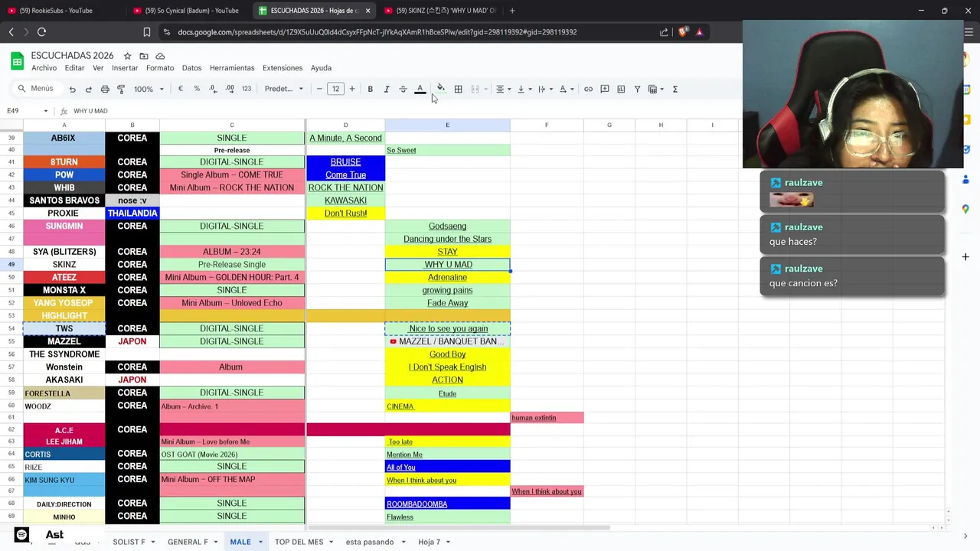The image size is (980, 551).
Task: Click plus icon in right side panel
Action: coord(965,257)
